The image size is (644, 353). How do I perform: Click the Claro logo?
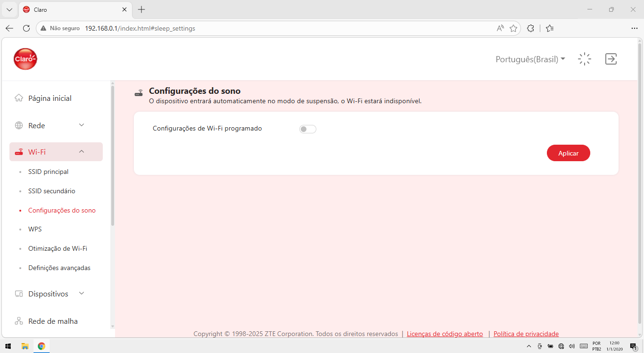coord(25,59)
